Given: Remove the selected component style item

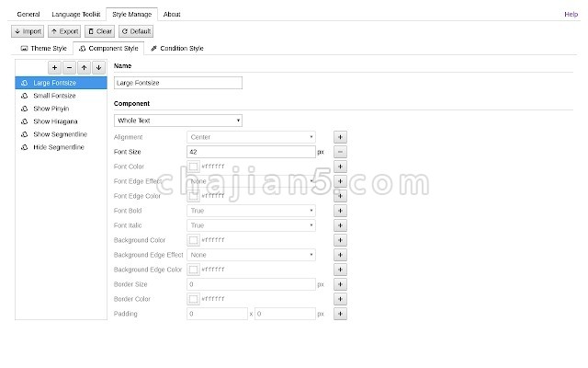Looking at the screenshot, I should click(69, 67).
